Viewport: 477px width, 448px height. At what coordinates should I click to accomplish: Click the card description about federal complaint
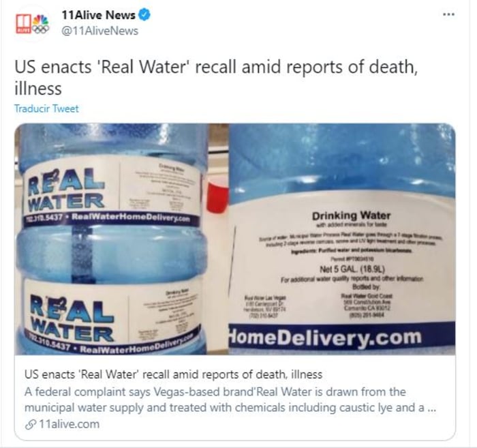pyautogui.click(x=230, y=400)
